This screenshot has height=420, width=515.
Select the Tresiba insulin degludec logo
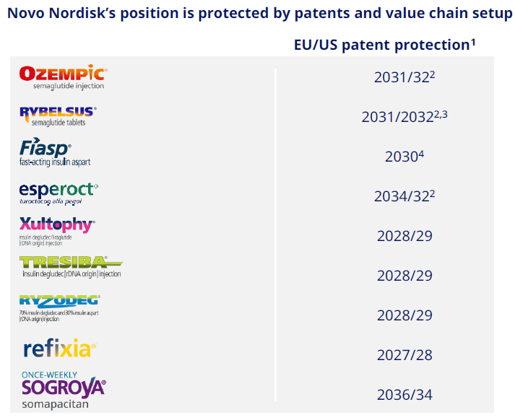coord(71,267)
